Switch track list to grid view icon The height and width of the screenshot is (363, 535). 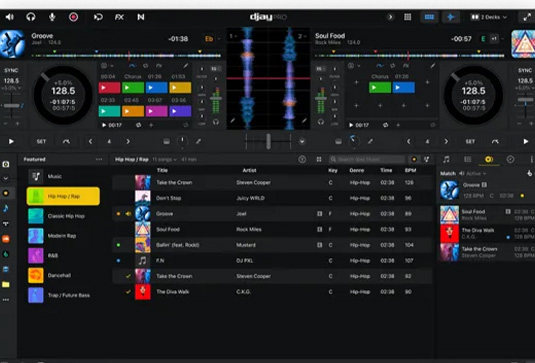pos(319,159)
